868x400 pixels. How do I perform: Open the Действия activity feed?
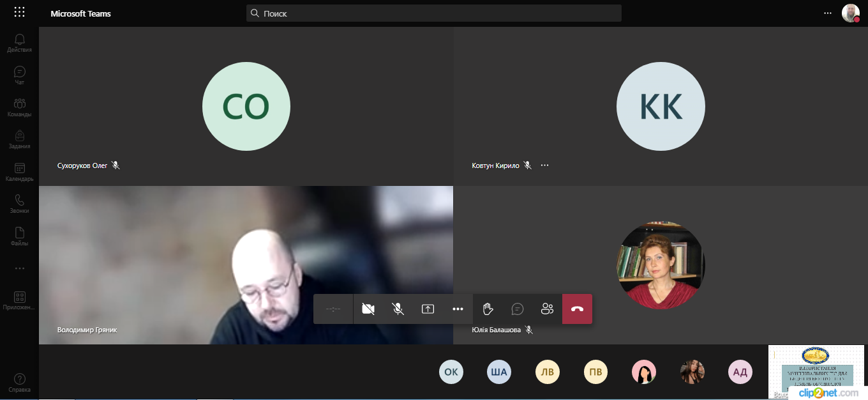[x=19, y=43]
